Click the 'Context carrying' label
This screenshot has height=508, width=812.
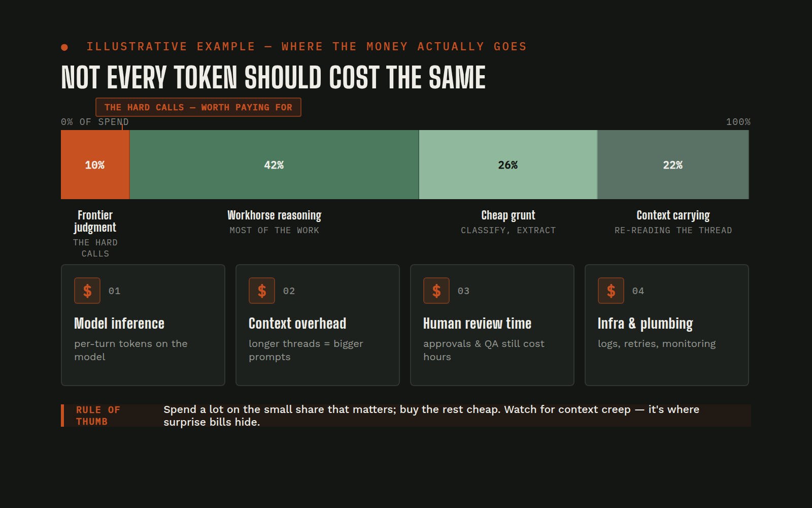point(673,215)
